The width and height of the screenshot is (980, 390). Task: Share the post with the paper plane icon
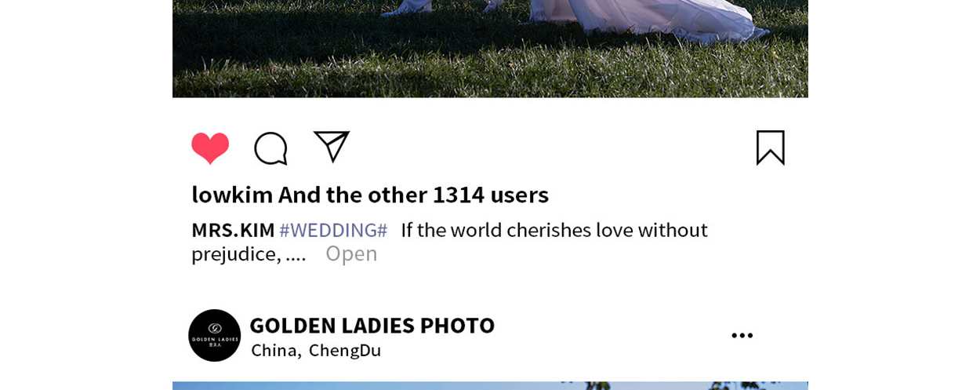[x=332, y=147]
